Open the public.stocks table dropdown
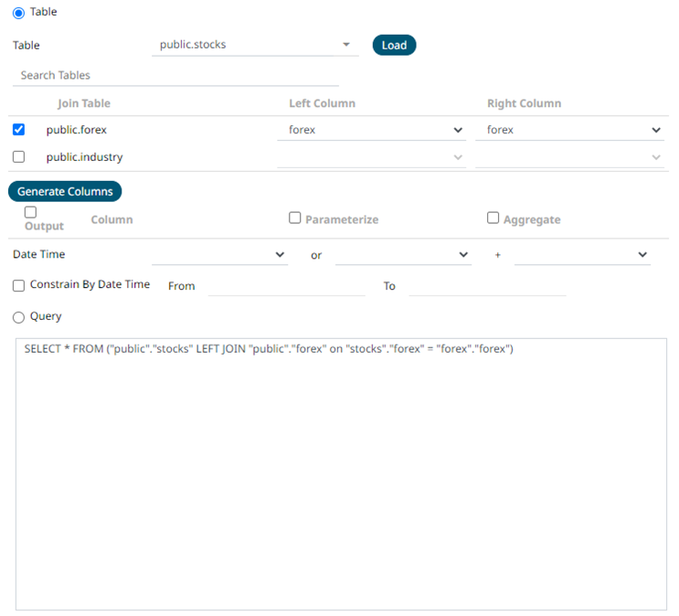The image size is (679, 616). coord(254,45)
